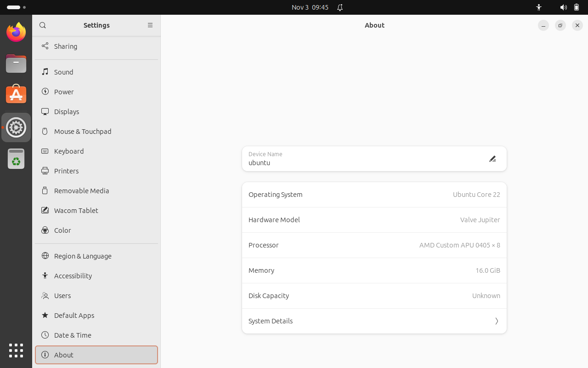Open the Displays settings panel

pos(96,111)
